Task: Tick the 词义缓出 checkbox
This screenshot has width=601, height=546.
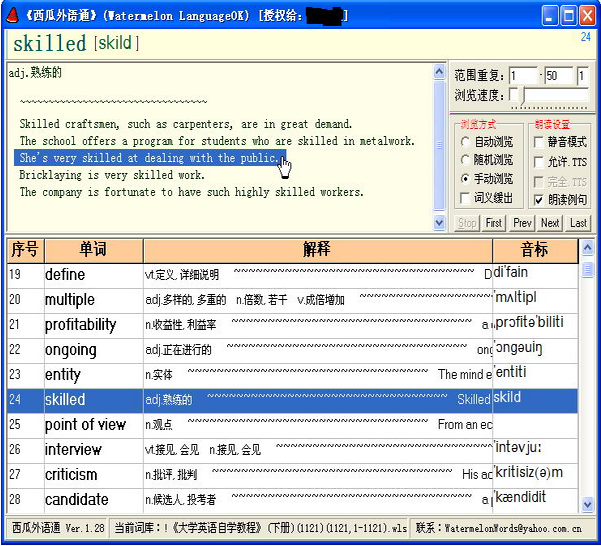Action: [x=466, y=196]
